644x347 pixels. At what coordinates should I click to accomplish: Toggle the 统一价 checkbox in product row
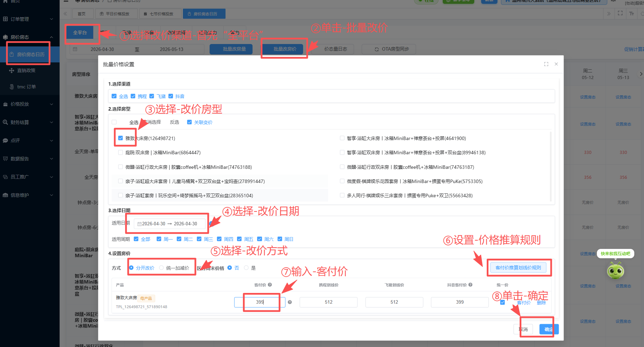pyautogui.click(x=503, y=302)
